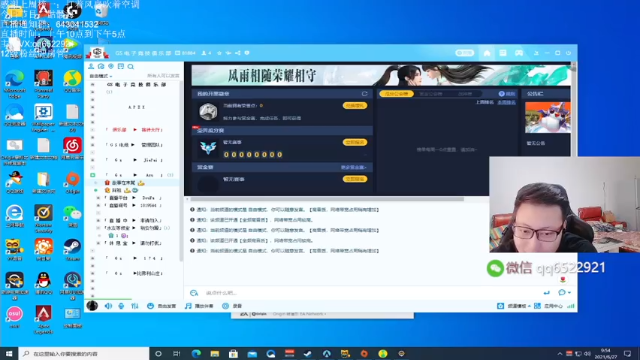The width and height of the screenshot is (640, 360).
Task: Favorite the channel with the star icon
Action: (x=219, y=53)
